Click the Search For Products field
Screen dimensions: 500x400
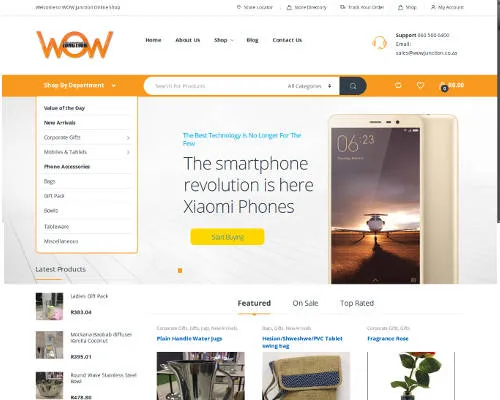click(x=215, y=86)
